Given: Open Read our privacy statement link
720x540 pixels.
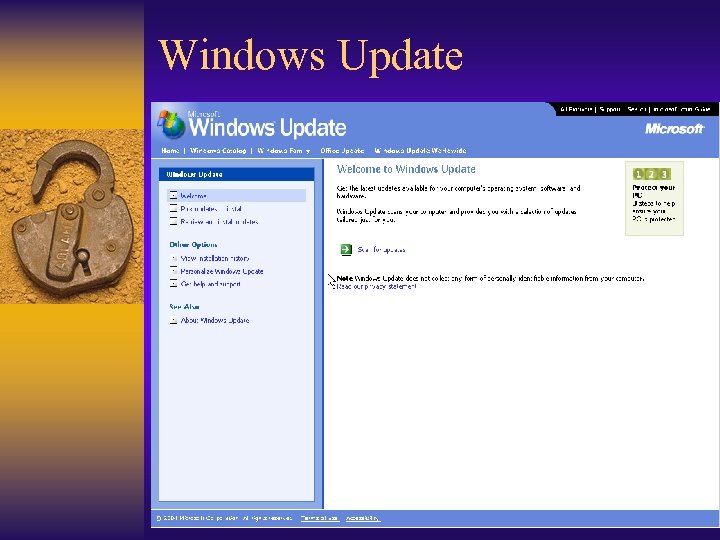Looking at the screenshot, I should (377, 287).
